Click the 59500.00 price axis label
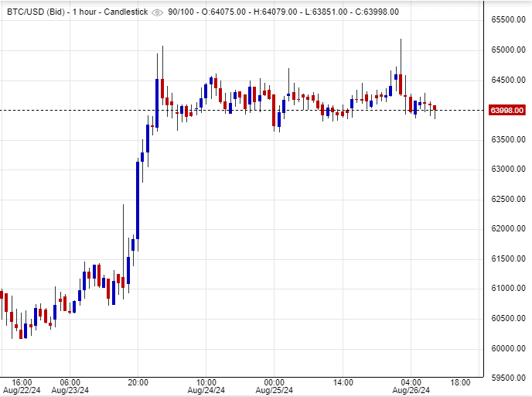 point(509,378)
